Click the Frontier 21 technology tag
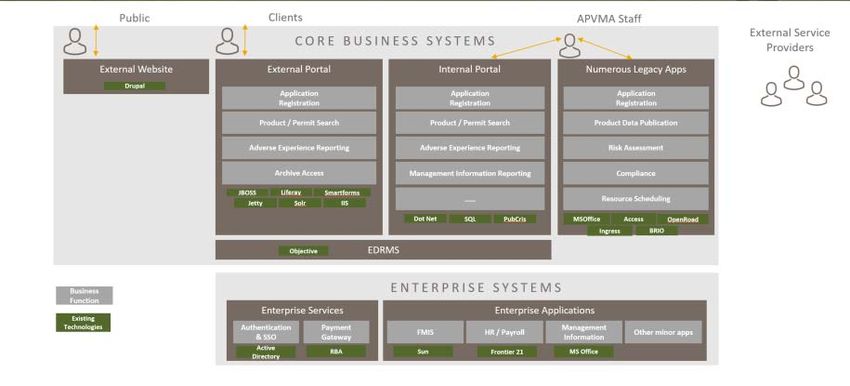The image size is (850, 386). [507, 352]
